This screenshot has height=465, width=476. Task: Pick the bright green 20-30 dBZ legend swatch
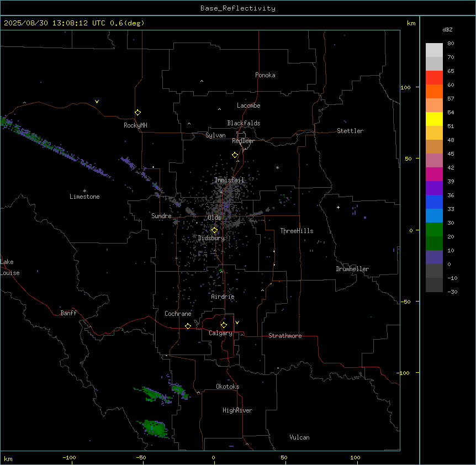tap(434, 230)
